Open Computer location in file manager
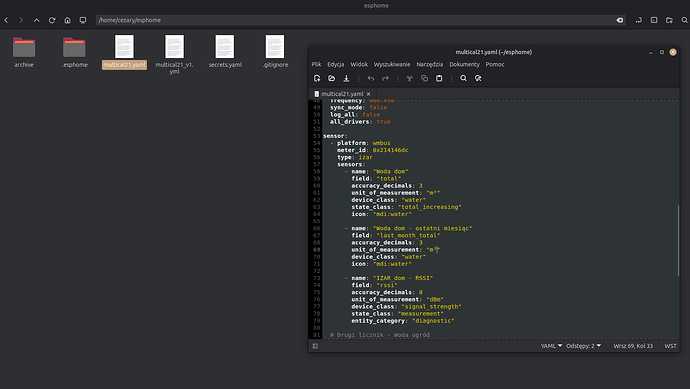 (x=83, y=20)
